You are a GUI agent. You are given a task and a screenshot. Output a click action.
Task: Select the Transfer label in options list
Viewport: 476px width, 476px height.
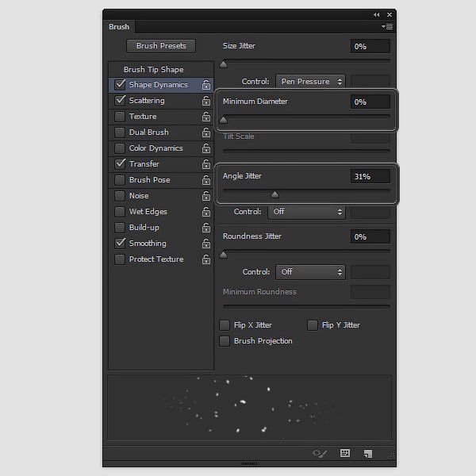(x=144, y=164)
